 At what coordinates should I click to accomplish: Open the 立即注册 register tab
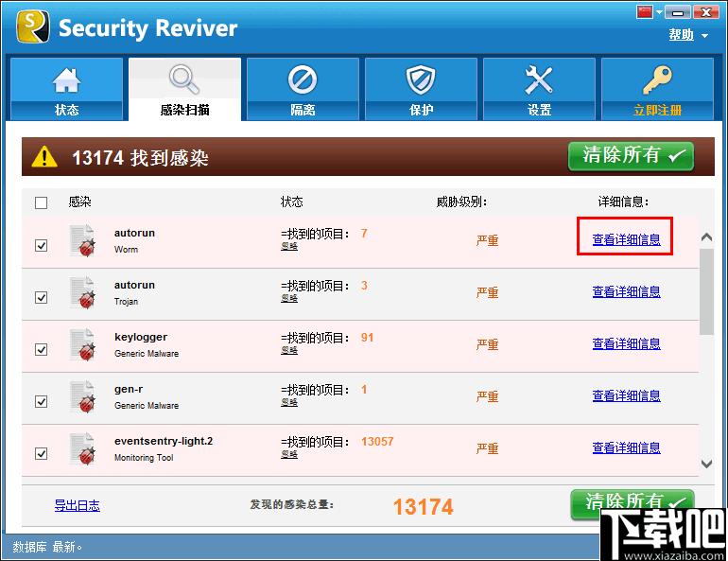click(x=657, y=89)
